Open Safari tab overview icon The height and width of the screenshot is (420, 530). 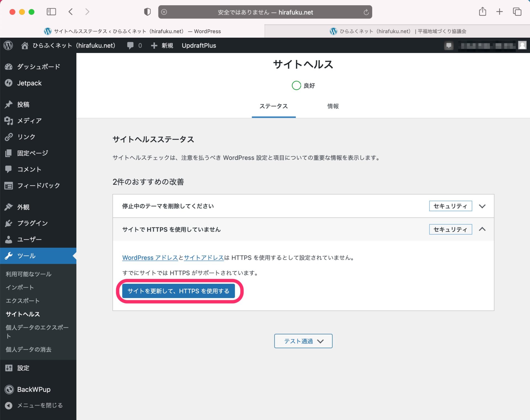[517, 12]
